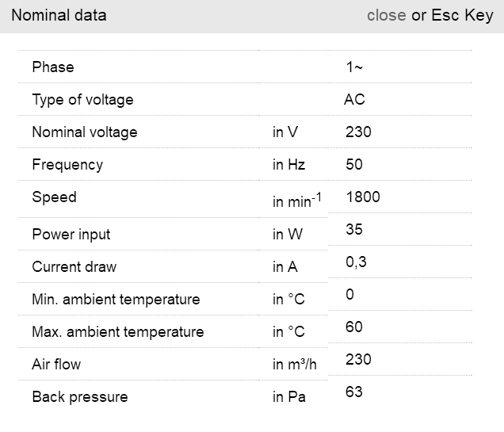Select the Frequency row label

[x=67, y=165]
